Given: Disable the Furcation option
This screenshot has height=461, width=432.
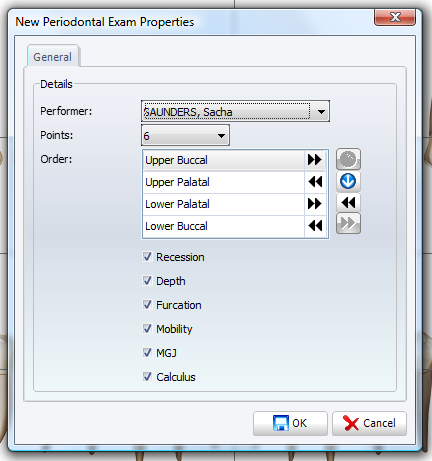Looking at the screenshot, I should click(x=147, y=305).
